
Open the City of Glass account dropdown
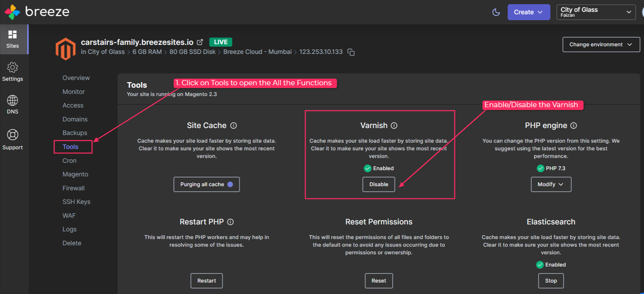pyautogui.click(x=596, y=12)
